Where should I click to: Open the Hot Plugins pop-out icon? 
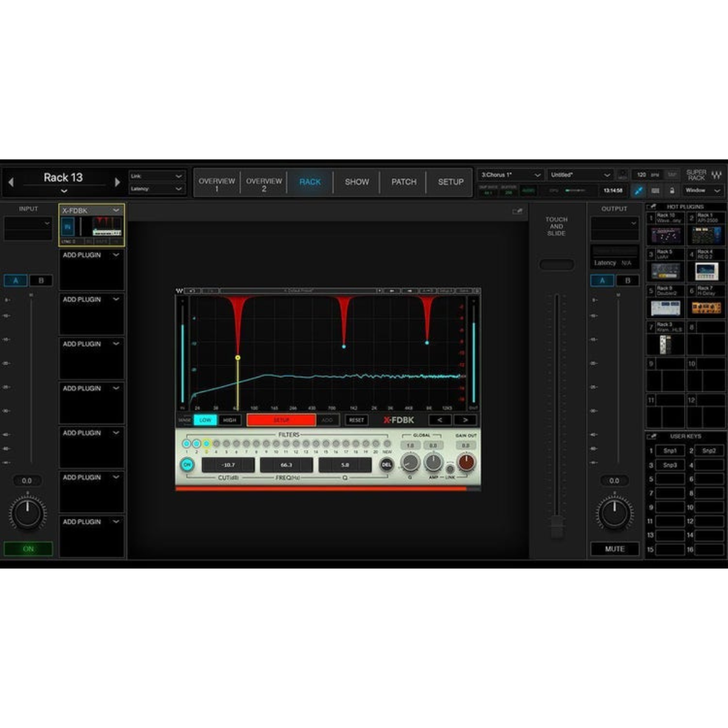click(653, 206)
